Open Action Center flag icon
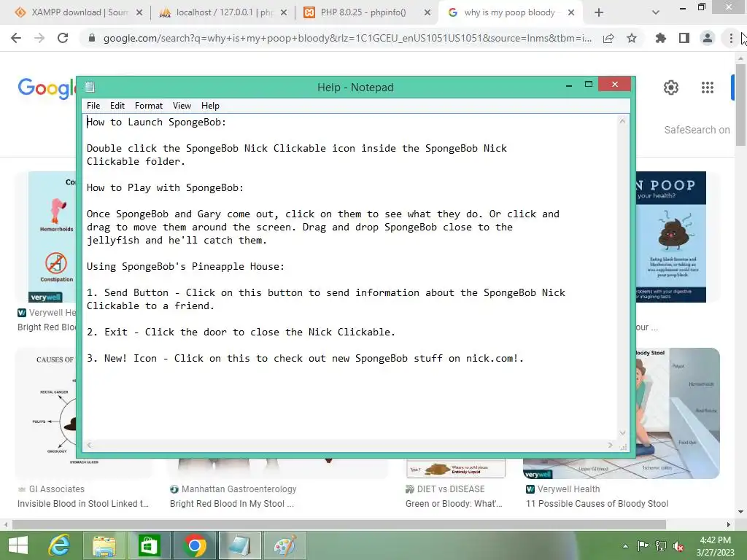 click(643, 545)
